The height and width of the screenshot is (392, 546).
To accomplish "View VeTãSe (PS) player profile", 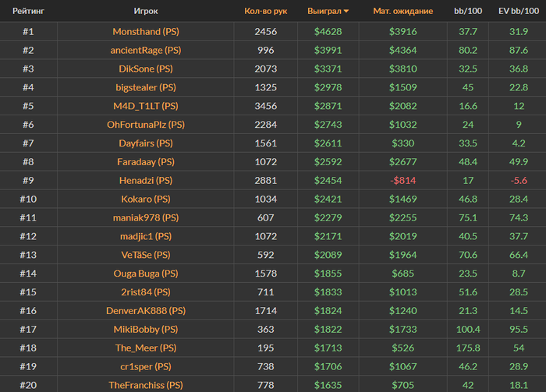I will pos(146,255).
